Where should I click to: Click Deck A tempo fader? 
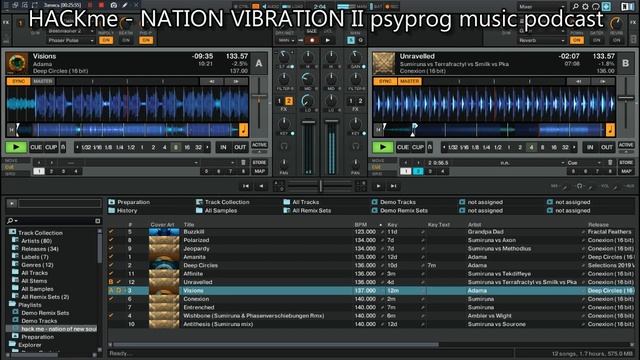259,96
